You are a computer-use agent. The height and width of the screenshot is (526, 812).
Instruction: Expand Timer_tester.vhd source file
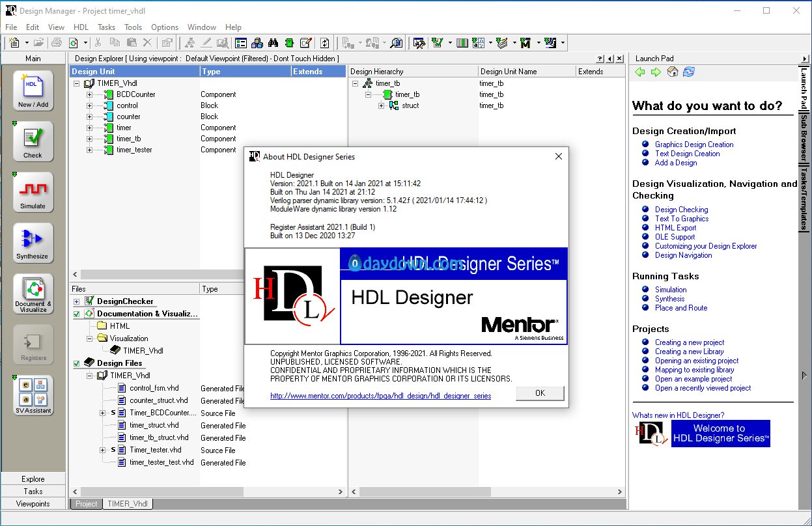coord(102,450)
